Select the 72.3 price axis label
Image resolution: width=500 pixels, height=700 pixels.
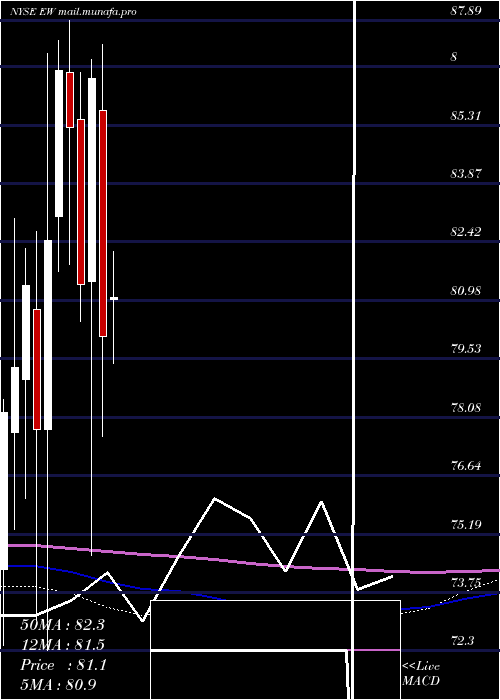(462, 641)
